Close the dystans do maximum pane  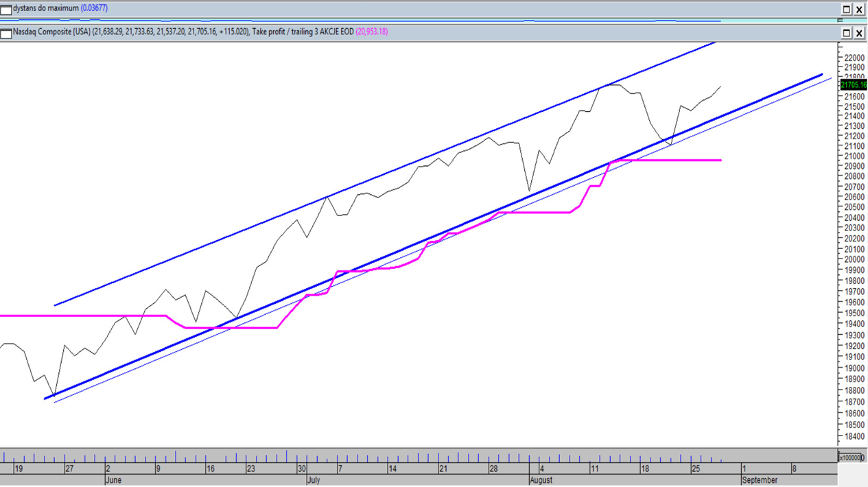(859, 9)
